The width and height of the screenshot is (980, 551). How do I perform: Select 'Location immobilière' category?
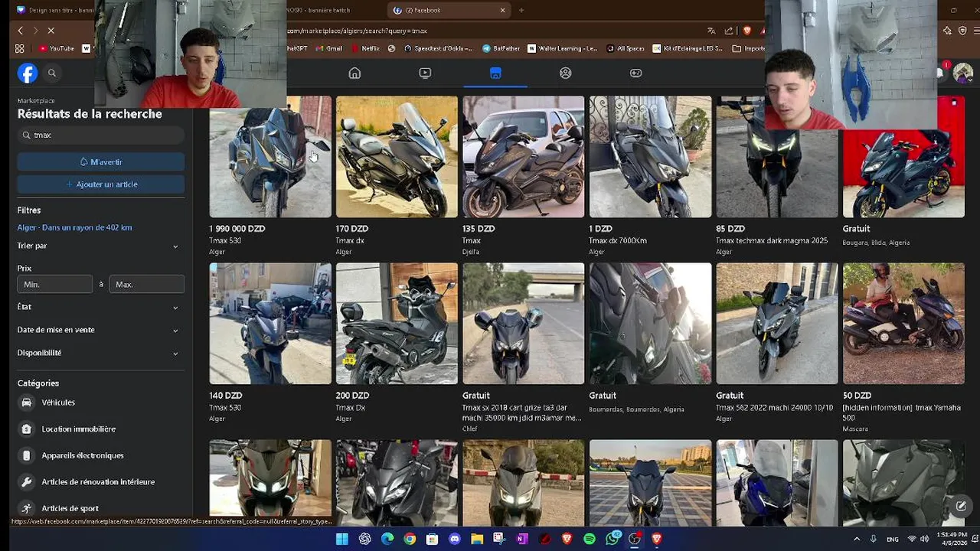(x=101, y=429)
